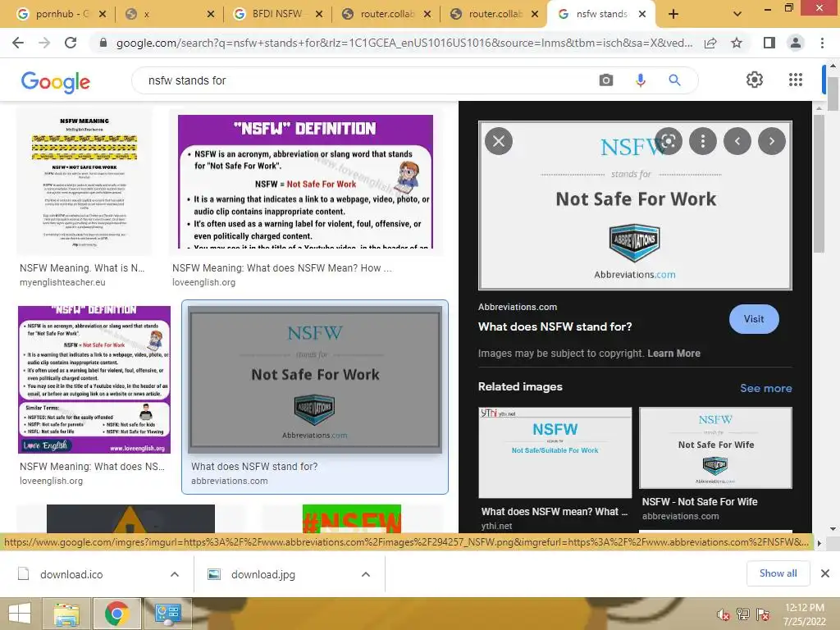
Task: Click the large preview image
Action: 635,206
